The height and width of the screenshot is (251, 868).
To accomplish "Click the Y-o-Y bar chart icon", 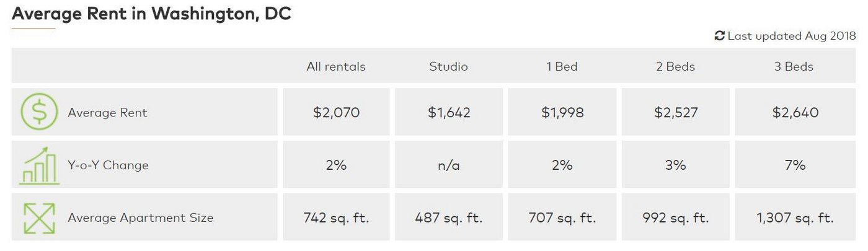I will pos(39,165).
